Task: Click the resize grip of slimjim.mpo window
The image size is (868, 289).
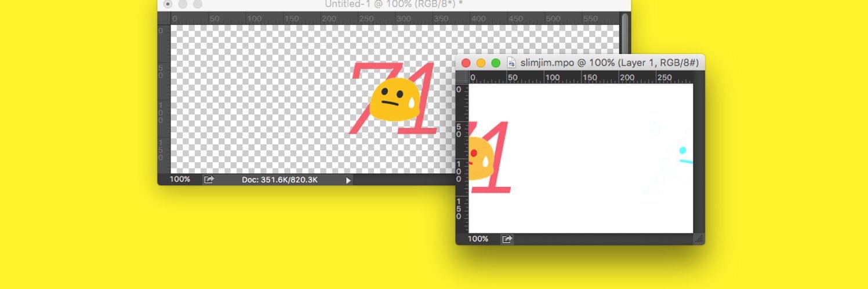Action: 699,239
